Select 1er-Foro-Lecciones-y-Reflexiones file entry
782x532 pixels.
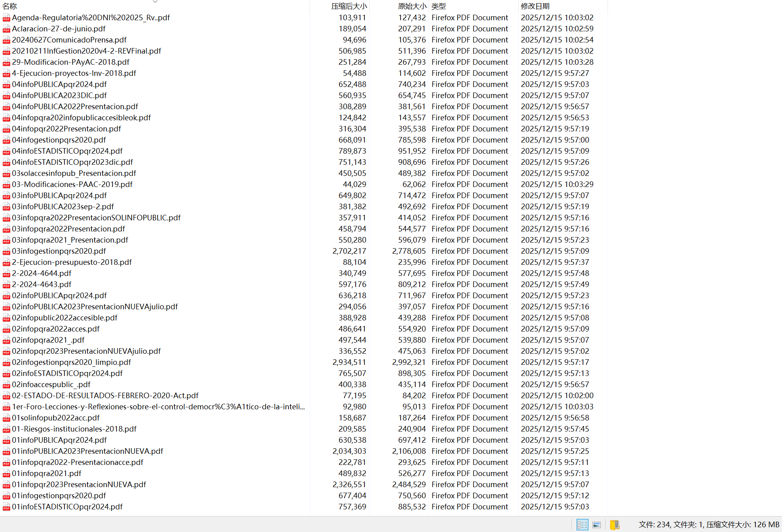click(158, 407)
